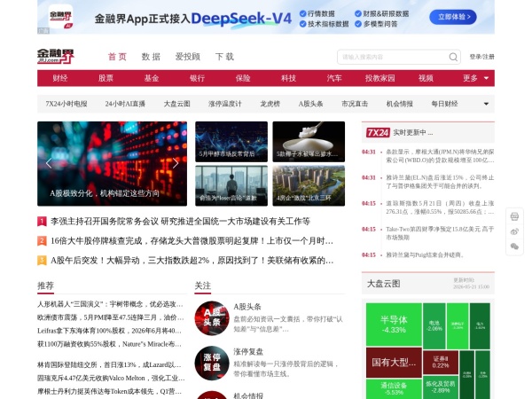Open the 龙虎榜 link
The height and width of the screenshot is (399, 532).
[x=270, y=104]
